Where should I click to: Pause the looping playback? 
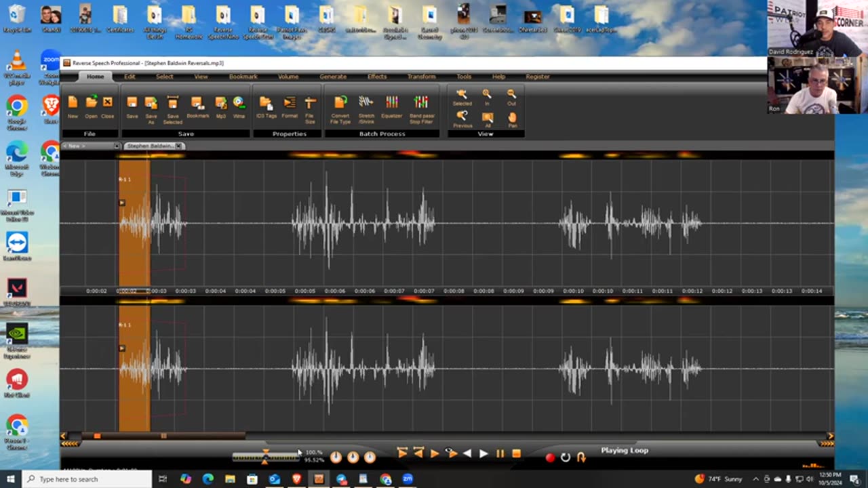[500, 454]
